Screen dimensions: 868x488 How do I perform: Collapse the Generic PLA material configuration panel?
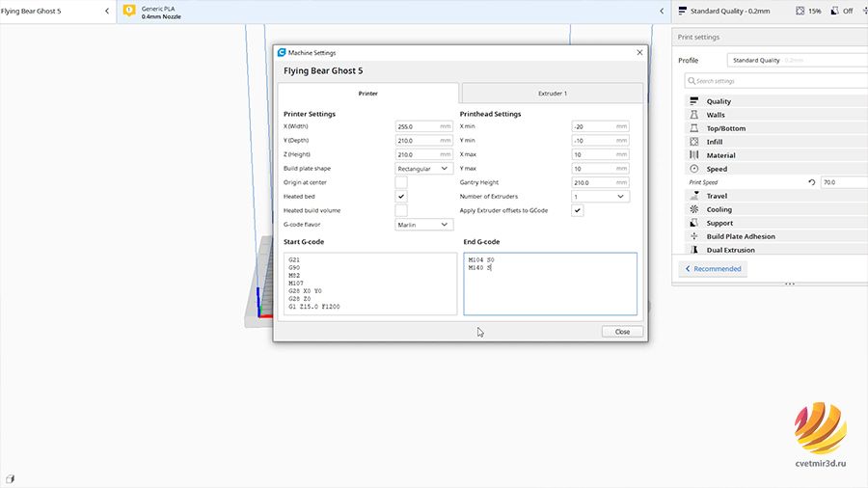coord(662,11)
